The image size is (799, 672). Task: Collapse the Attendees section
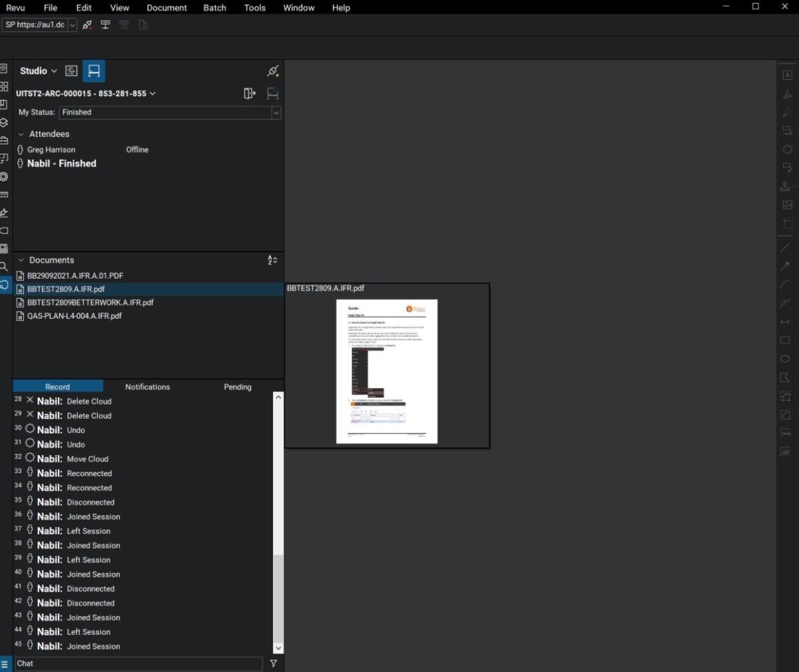tap(21, 134)
